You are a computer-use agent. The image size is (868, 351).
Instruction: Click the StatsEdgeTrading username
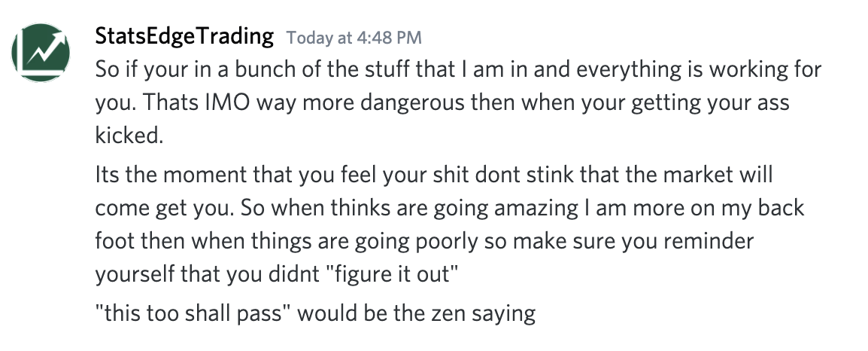tap(184, 36)
